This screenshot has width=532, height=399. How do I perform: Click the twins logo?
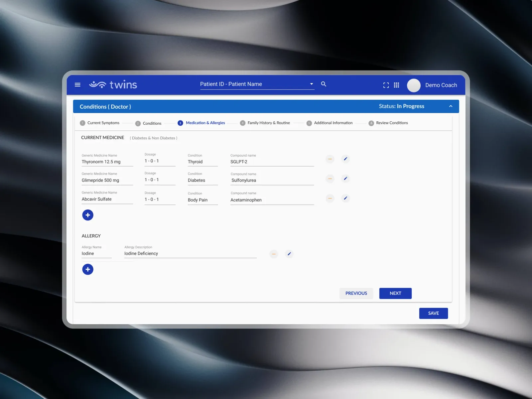113,85
